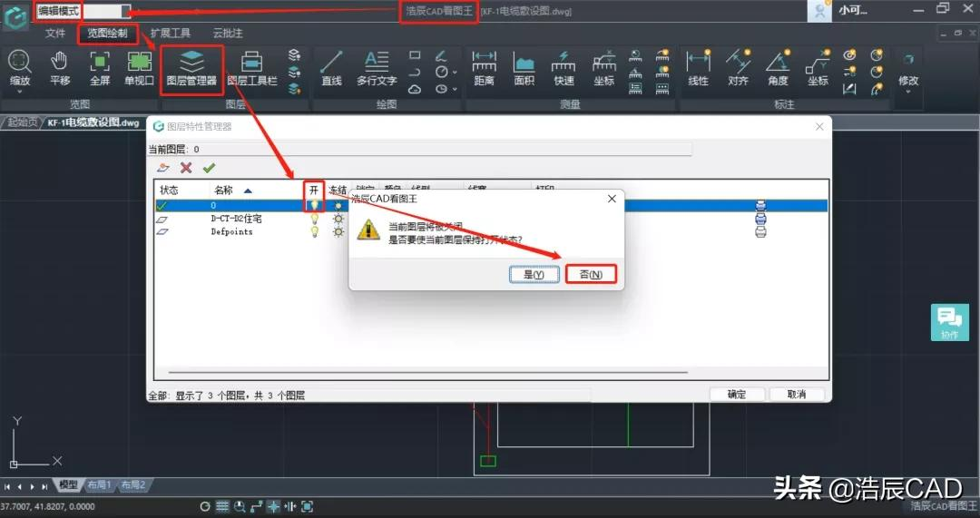Select the Defpoints layer name
The image size is (980, 518).
click(231, 232)
